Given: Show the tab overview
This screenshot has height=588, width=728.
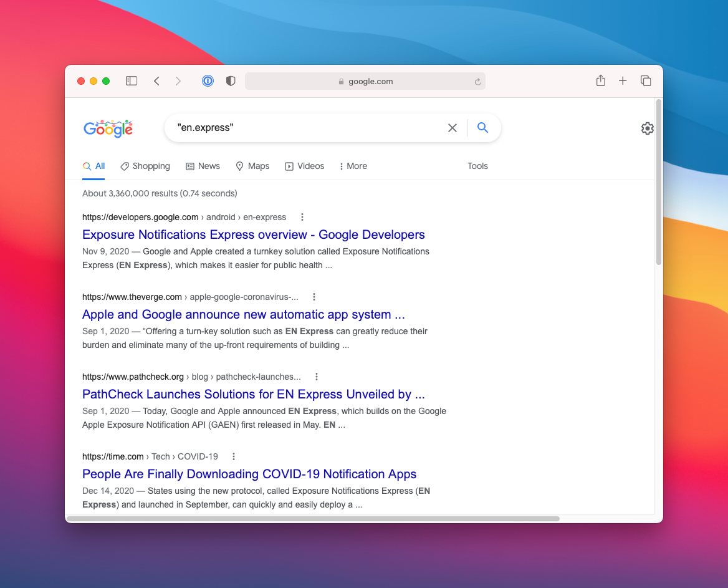Looking at the screenshot, I should point(645,81).
